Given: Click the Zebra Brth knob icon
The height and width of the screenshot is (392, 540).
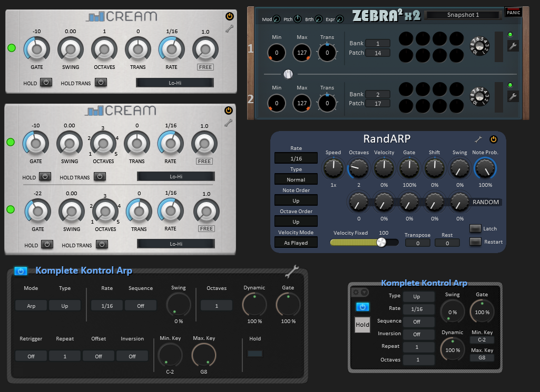Looking at the screenshot, I should [319, 19].
